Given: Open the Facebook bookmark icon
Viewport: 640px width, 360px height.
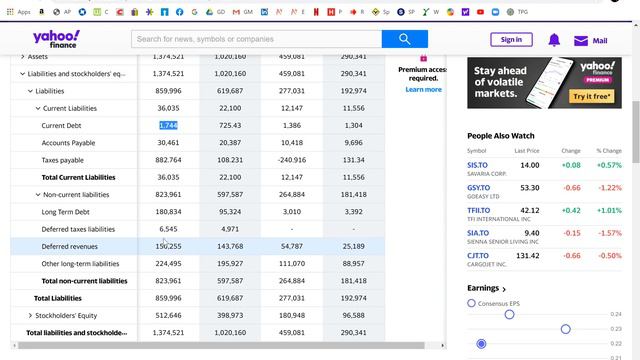Looking at the screenshot, I should (180, 12).
